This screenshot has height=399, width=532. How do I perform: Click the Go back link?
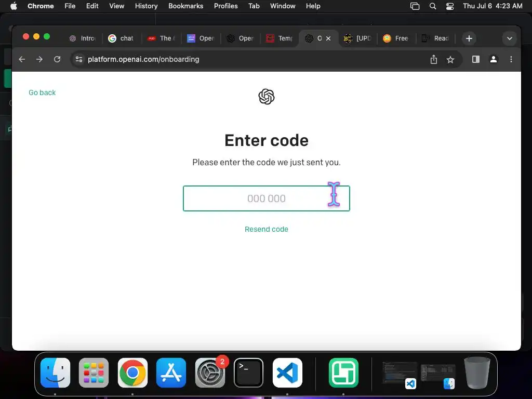tap(42, 92)
